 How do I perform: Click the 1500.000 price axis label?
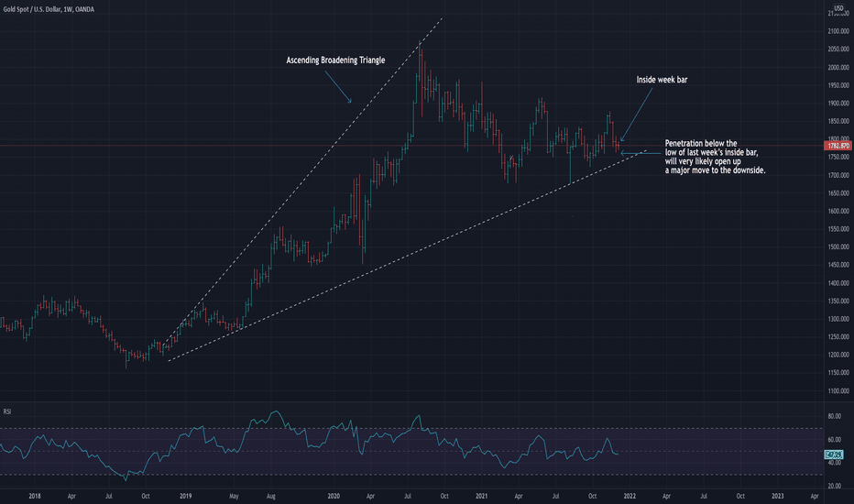838,247
